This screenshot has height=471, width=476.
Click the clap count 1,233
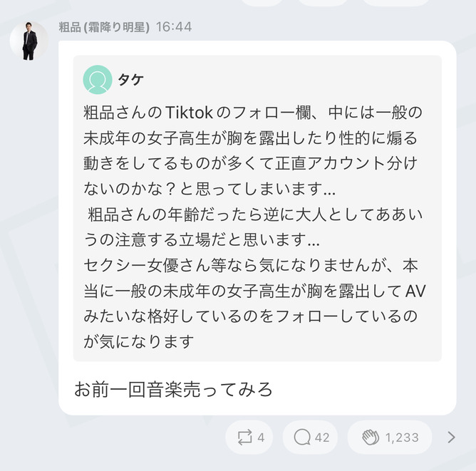pyautogui.click(x=402, y=438)
